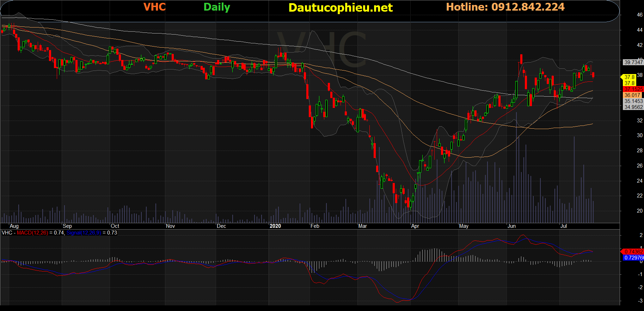This screenshot has height=311, width=644.
Task: Click the yellow 37.8 last price tag
Action: pyautogui.click(x=630, y=77)
